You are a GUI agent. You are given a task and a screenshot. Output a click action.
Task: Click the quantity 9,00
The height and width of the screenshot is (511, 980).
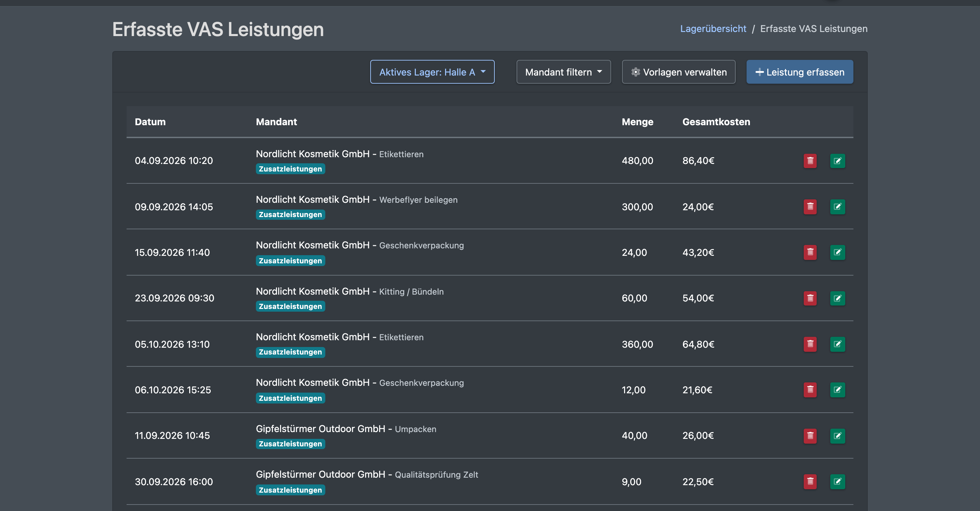click(x=631, y=482)
